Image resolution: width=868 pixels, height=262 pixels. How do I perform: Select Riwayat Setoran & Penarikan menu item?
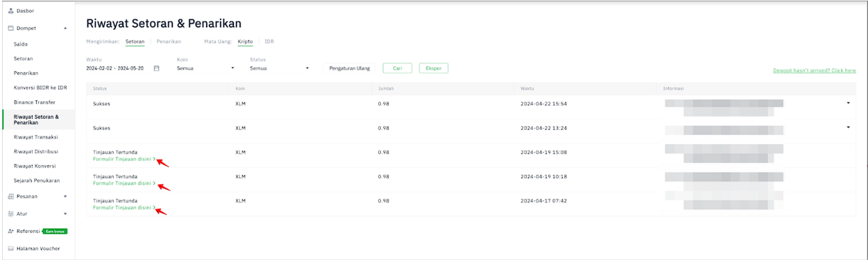pyautogui.click(x=36, y=119)
